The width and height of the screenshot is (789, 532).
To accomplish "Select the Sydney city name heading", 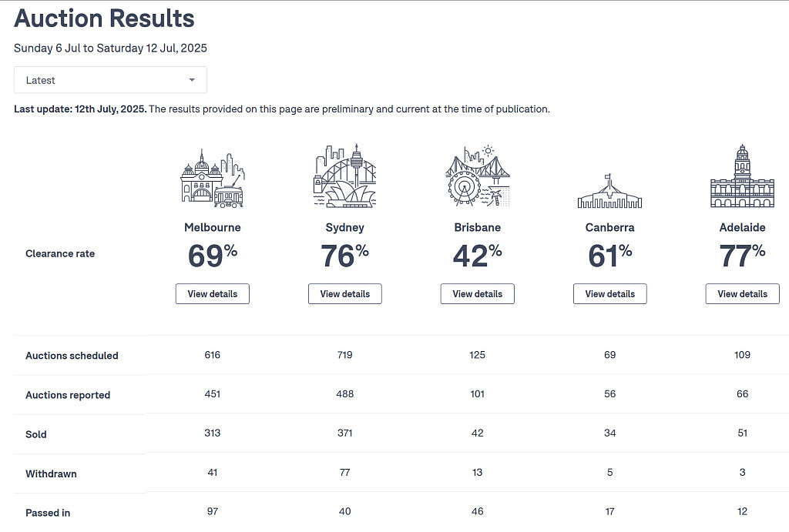I will point(344,227).
